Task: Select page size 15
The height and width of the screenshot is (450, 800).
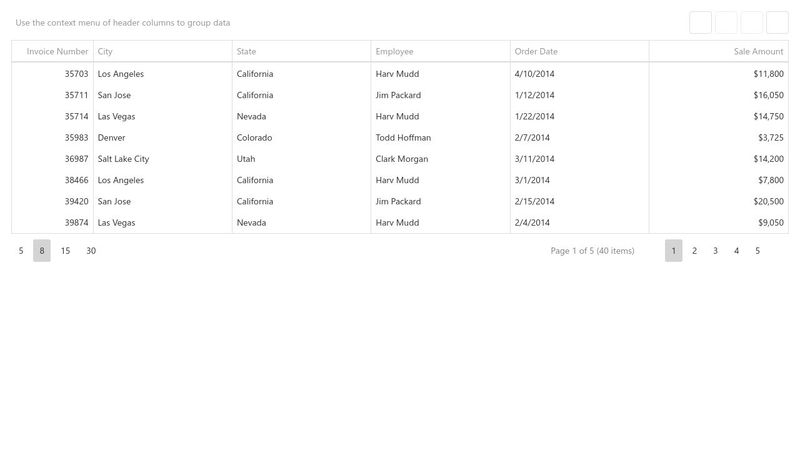Action: (65, 251)
